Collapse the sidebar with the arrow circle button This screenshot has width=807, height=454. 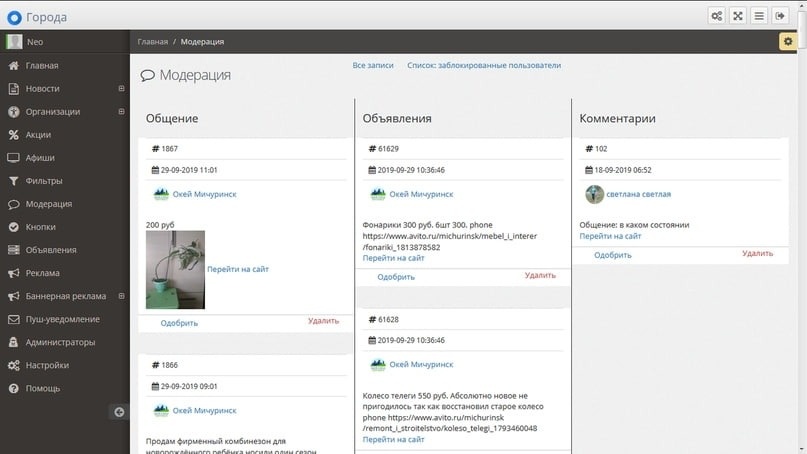119,412
